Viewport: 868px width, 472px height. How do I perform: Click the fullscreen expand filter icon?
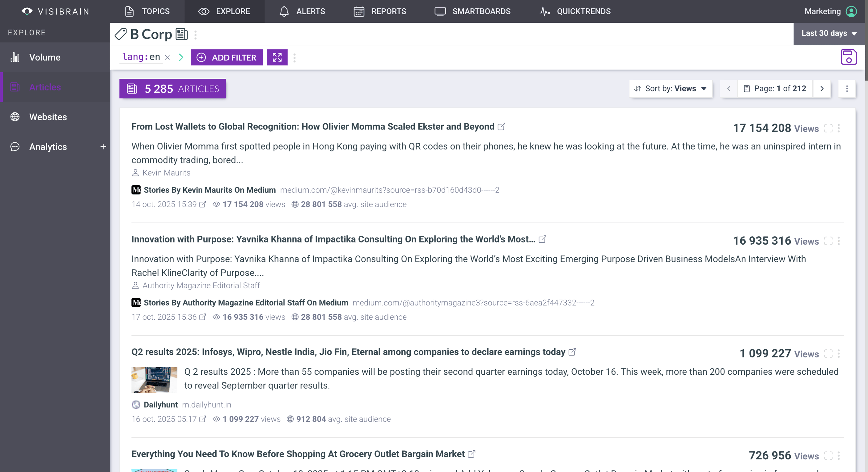[277, 58]
